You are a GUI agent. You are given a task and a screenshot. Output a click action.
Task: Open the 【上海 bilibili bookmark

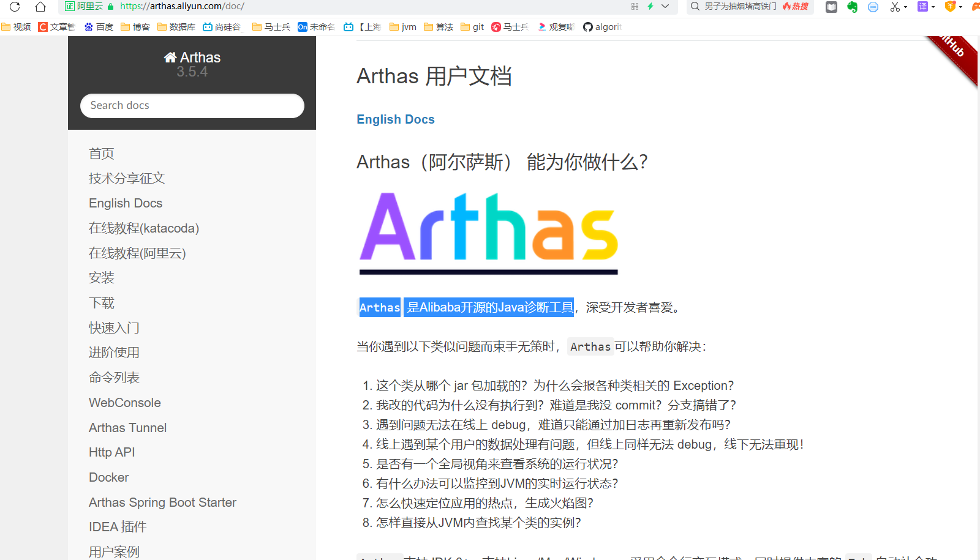(363, 27)
